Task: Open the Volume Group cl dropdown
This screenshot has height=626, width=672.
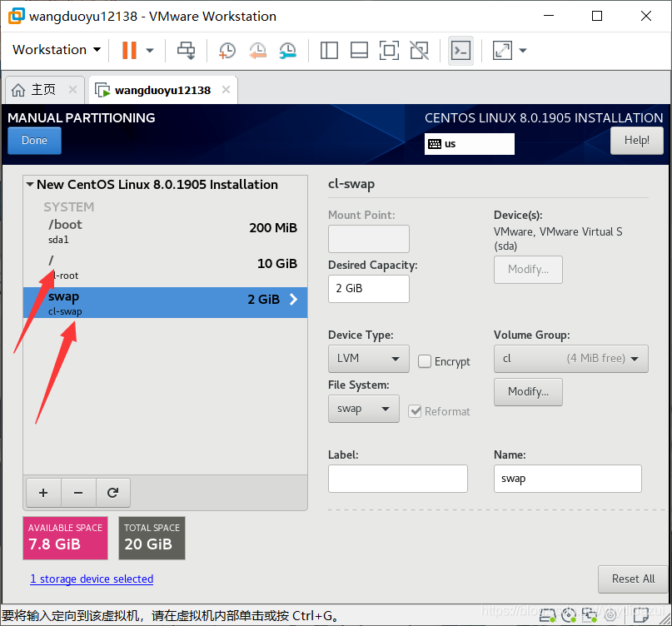Action: [571, 359]
